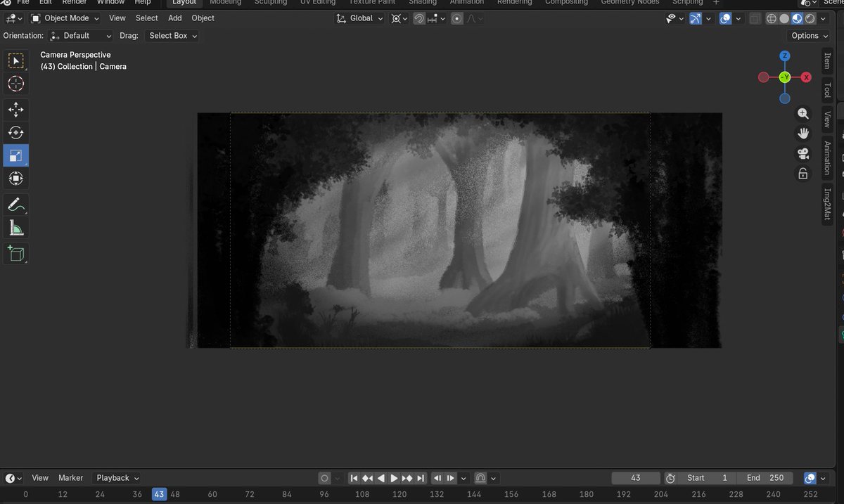
Task: Activate the Measure tool
Action: (15, 228)
